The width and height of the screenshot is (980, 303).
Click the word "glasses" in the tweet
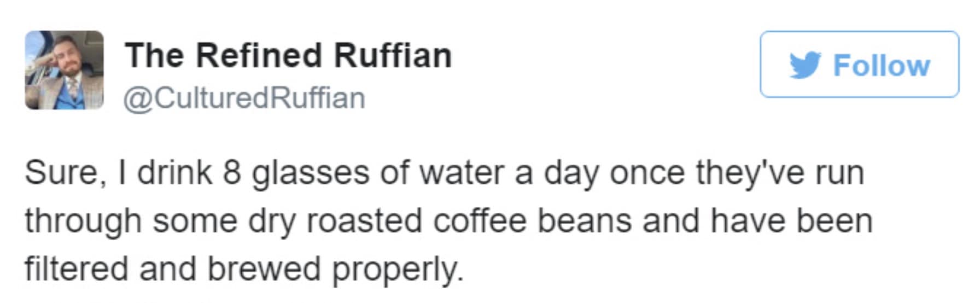311,173
